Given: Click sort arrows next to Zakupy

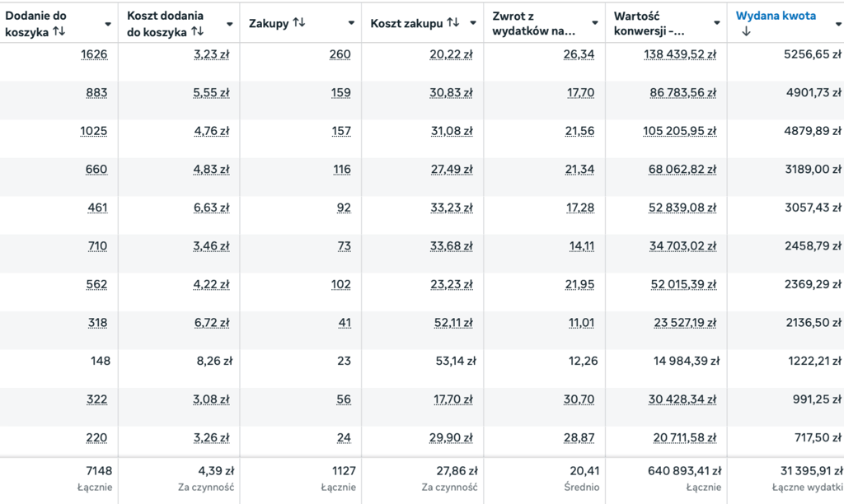Looking at the screenshot, I should pos(299,23).
